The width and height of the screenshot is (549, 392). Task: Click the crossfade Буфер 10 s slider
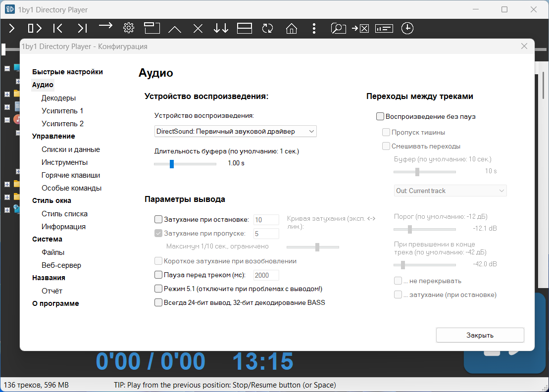tap(425, 172)
